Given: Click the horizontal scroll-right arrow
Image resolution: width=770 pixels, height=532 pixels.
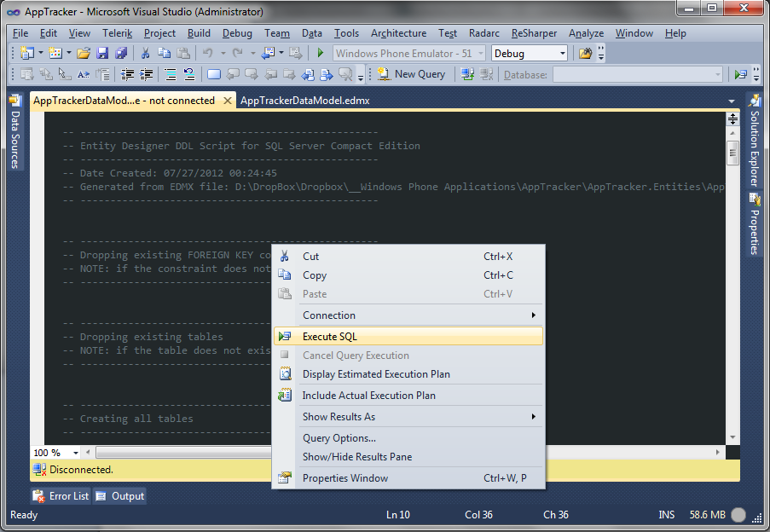Looking at the screenshot, I should 718,453.
